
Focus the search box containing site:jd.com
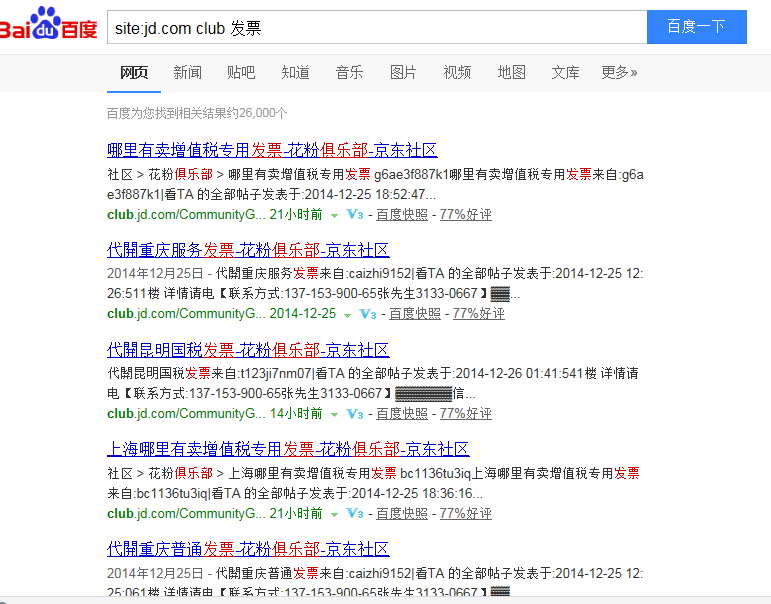pyautogui.click(x=377, y=27)
